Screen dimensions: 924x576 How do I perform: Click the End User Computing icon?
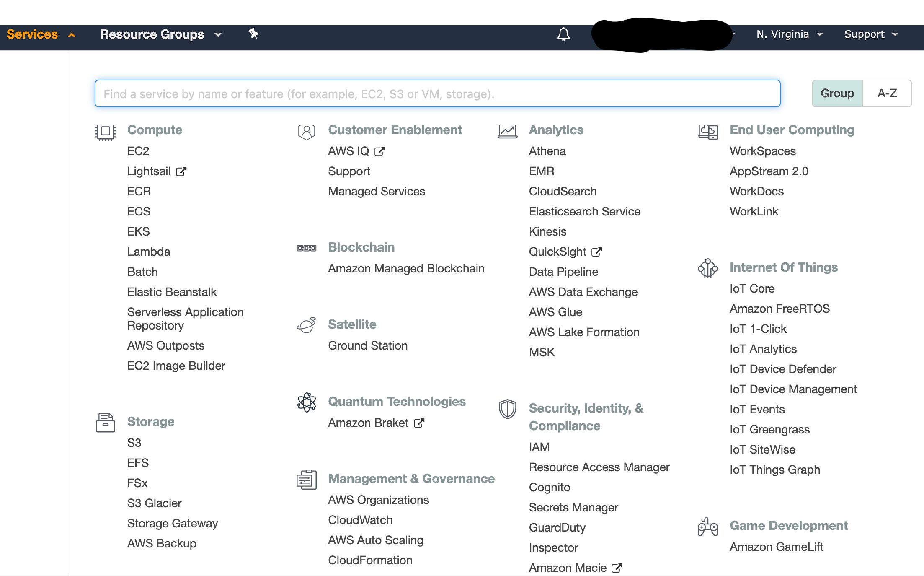click(x=708, y=132)
